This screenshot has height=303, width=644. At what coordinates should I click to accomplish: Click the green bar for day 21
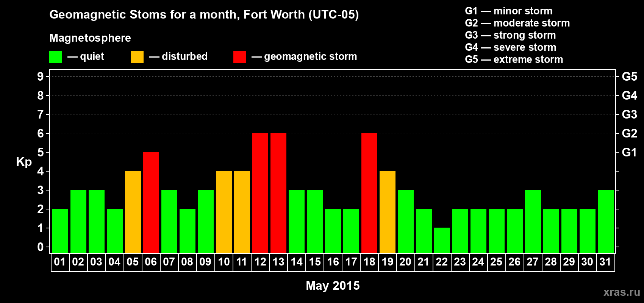pos(424,231)
